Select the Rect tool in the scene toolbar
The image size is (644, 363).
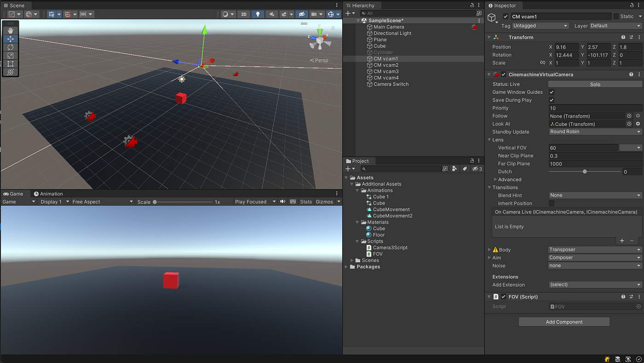click(11, 64)
